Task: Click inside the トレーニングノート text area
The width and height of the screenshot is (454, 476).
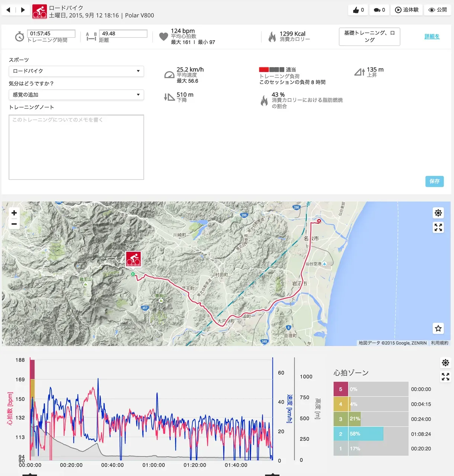Action: pyautogui.click(x=76, y=147)
